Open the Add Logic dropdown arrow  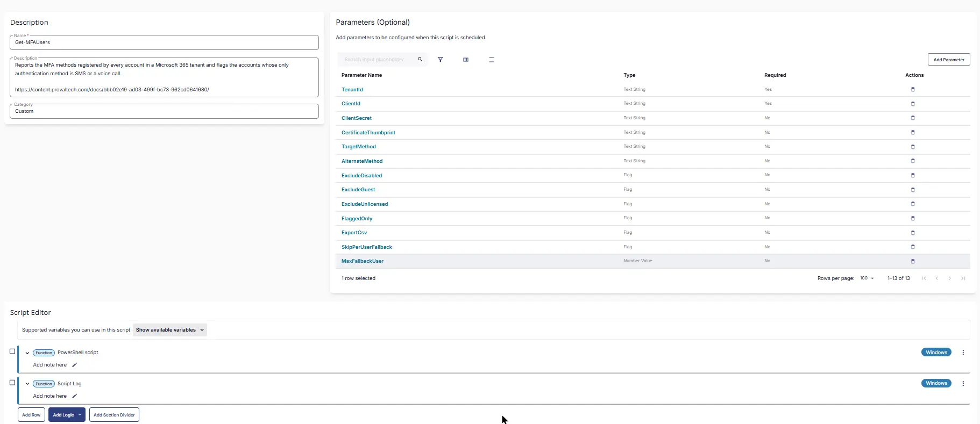[80, 415]
